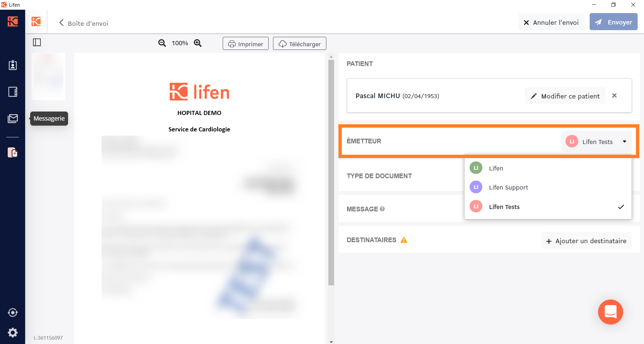Screen dimensions: 644x344
Task: Click patient name Pascal MICHU
Action: (378, 96)
